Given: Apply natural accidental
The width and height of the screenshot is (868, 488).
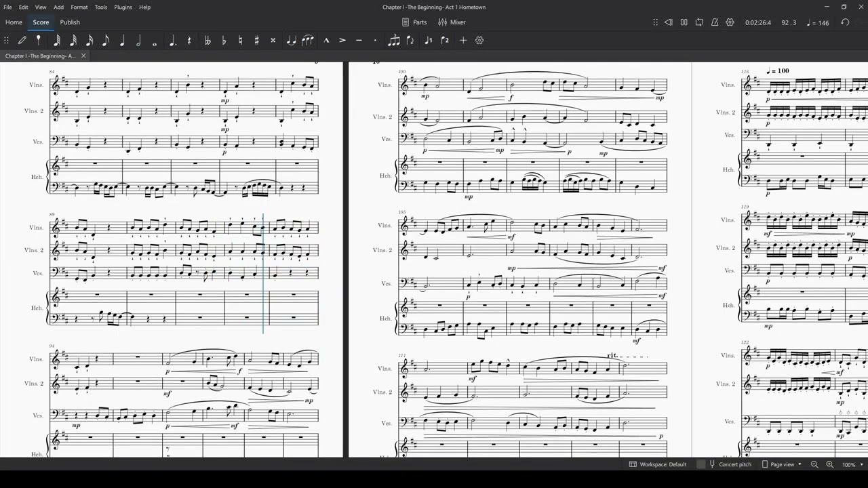Looking at the screenshot, I should coord(240,41).
